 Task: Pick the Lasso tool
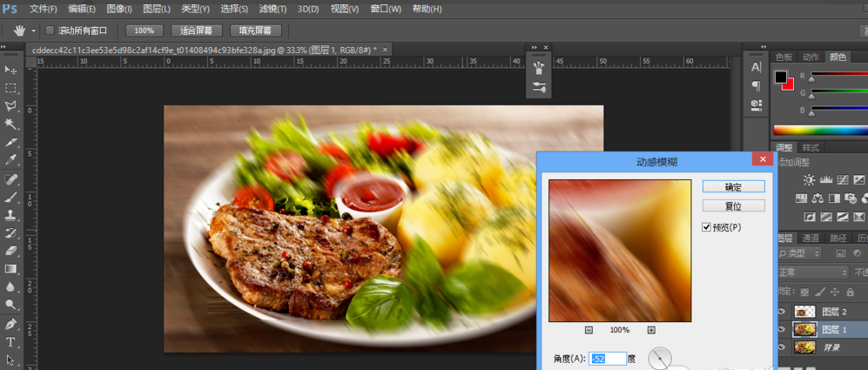click(11, 106)
